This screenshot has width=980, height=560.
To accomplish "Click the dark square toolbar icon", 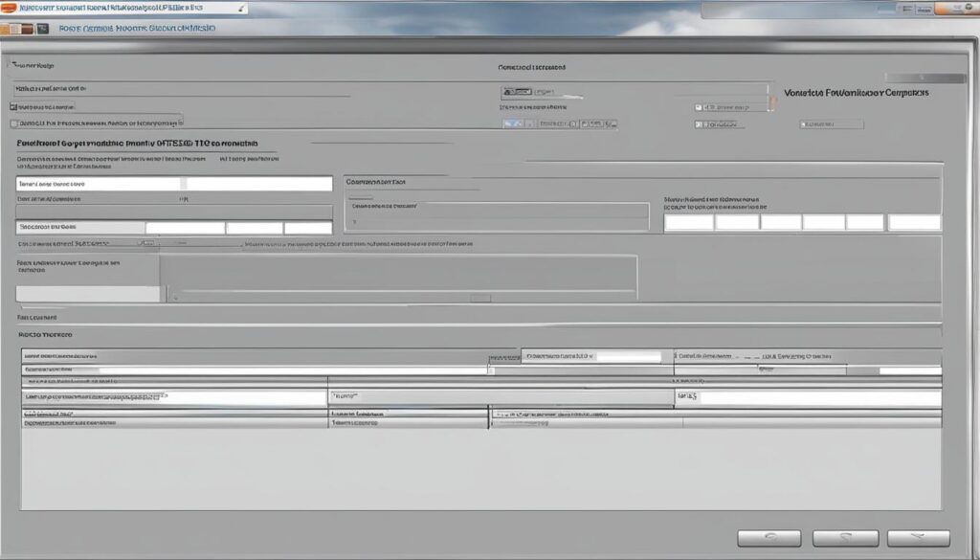I will (41, 29).
